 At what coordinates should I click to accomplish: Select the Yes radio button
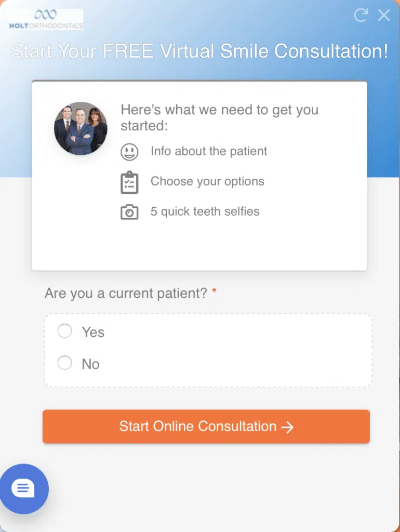pyautogui.click(x=64, y=331)
